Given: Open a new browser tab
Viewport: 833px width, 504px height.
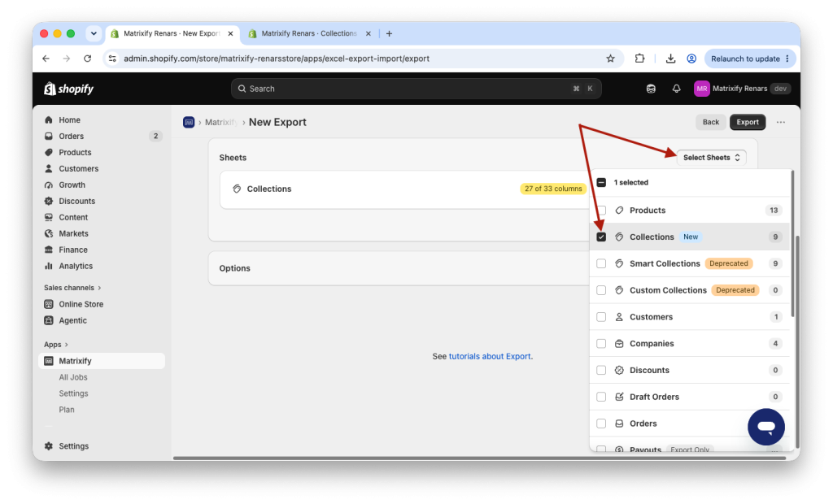Looking at the screenshot, I should tap(389, 33).
